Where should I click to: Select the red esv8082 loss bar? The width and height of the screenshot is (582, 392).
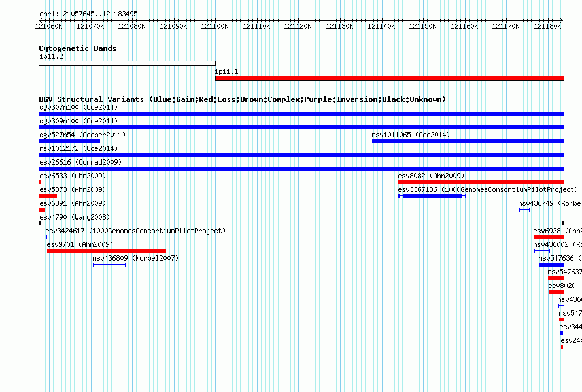(481, 182)
